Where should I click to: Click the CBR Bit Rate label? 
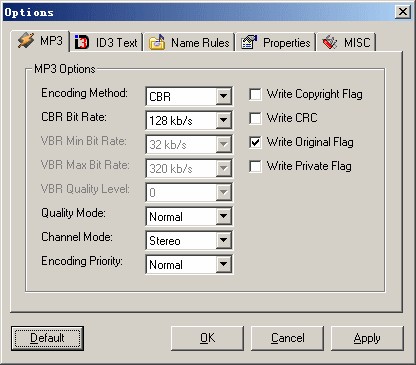tap(74, 117)
